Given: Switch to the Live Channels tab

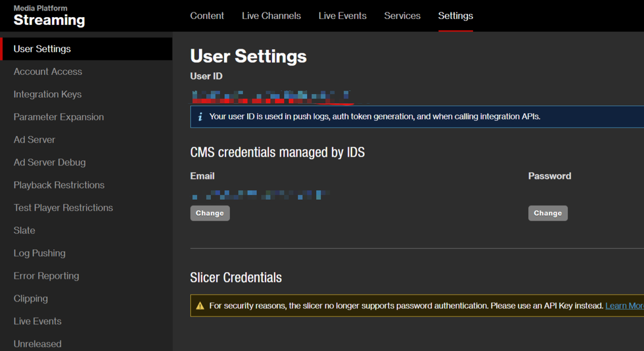Looking at the screenshot, I should [271, 16].
